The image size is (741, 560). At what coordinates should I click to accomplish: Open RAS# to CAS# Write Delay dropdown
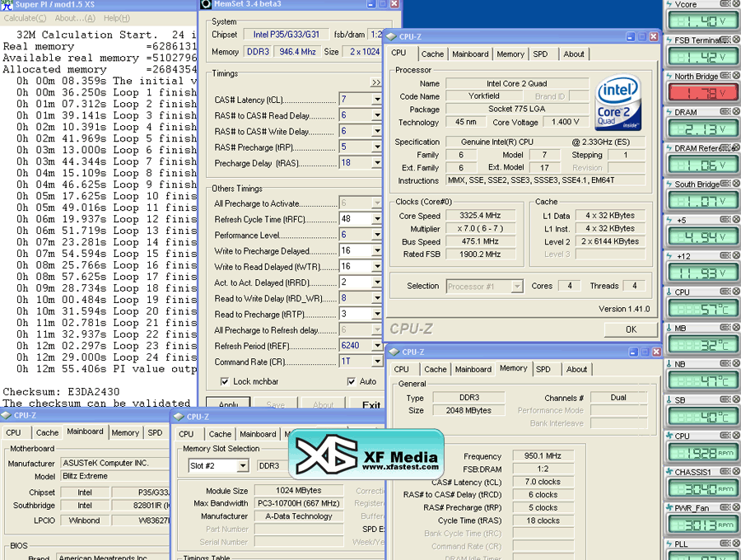point(376,131)
